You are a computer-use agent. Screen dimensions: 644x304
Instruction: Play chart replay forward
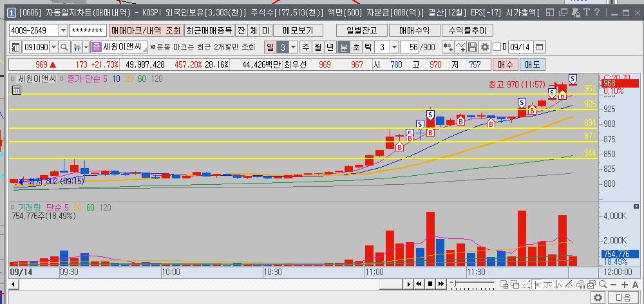pyautogui.click(x=409, y=284)
